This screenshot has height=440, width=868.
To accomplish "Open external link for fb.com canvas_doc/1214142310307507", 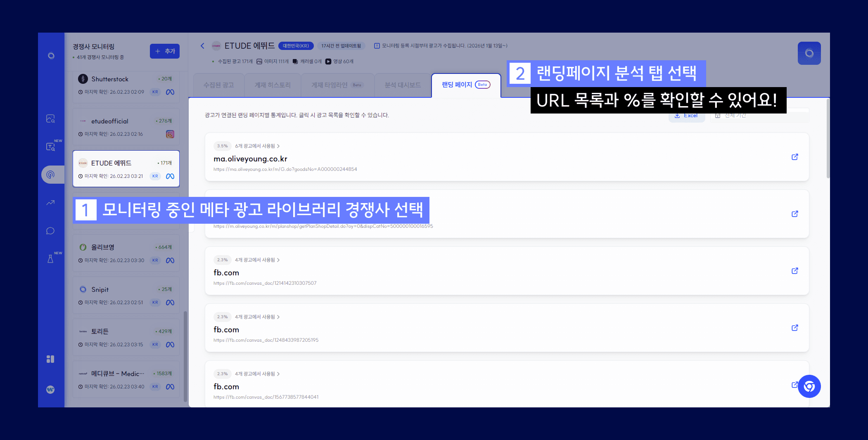I will click(794, 271).
